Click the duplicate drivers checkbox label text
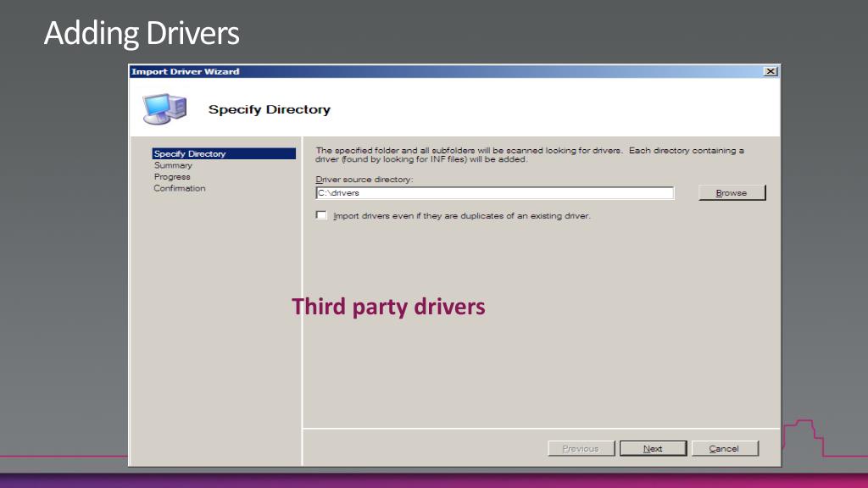This screenshot has width=868, height=488. click(462, 216)
